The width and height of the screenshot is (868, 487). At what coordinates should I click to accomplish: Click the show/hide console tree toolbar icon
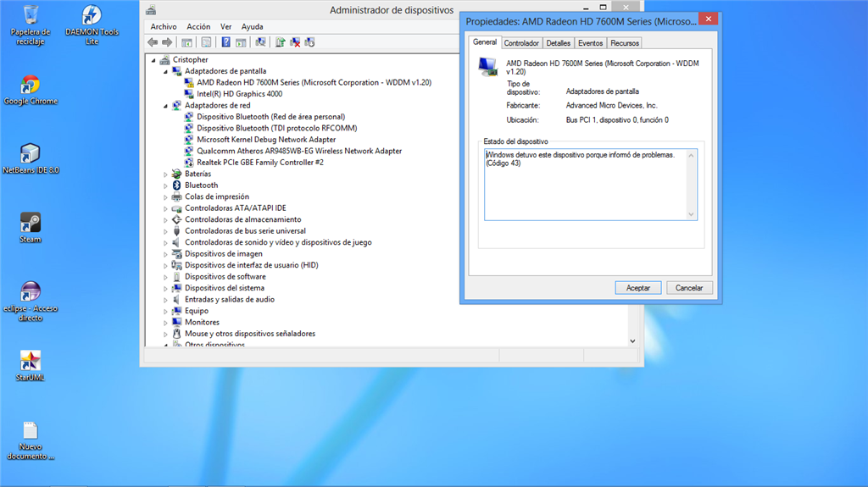(186, 42)
